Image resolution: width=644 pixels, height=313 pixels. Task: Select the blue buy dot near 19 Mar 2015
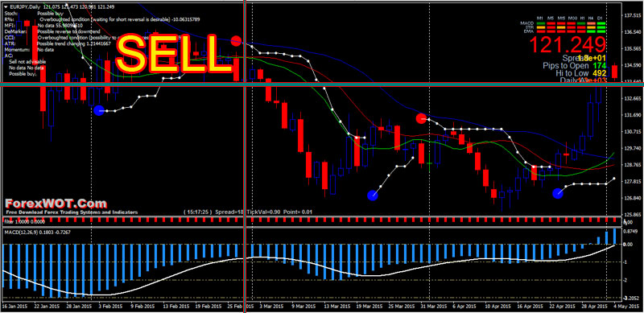[373, 196]
